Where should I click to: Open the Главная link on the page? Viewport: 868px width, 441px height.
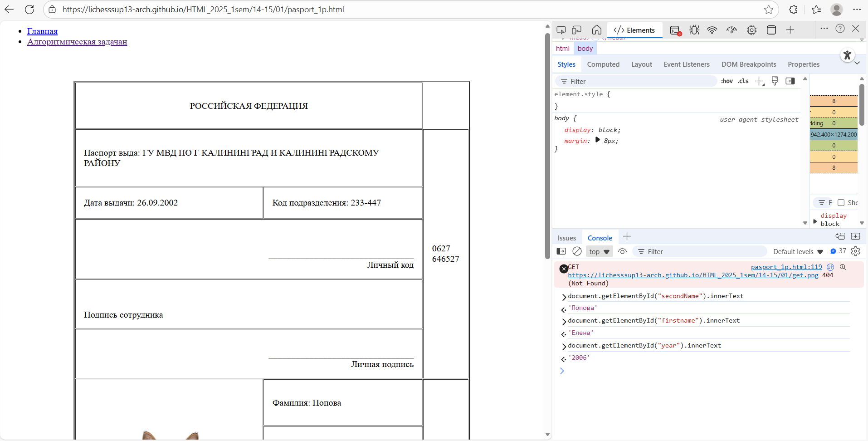(42, 31)
